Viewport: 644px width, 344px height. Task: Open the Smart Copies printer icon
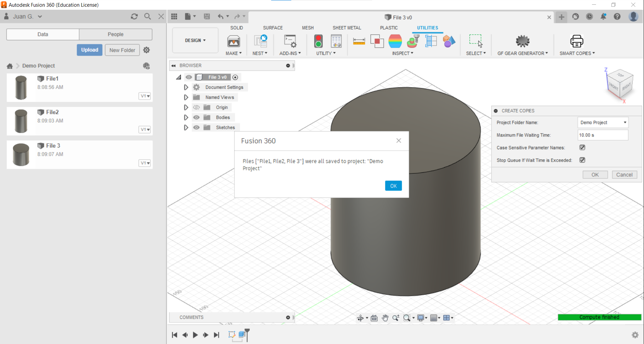(576, 41)
